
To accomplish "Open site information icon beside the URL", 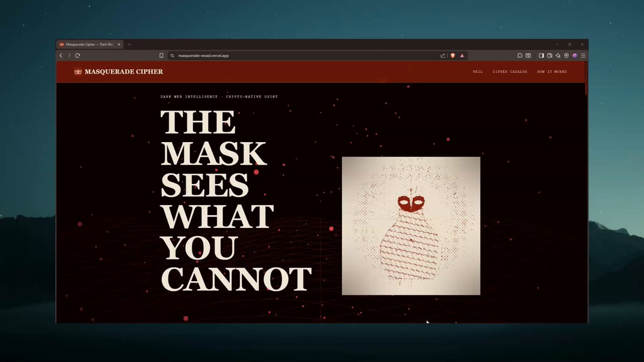I will pos(172,55).
